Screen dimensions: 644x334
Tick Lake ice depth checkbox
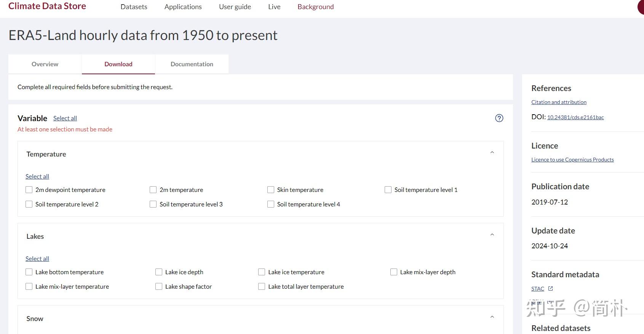(x=159, y=272)
